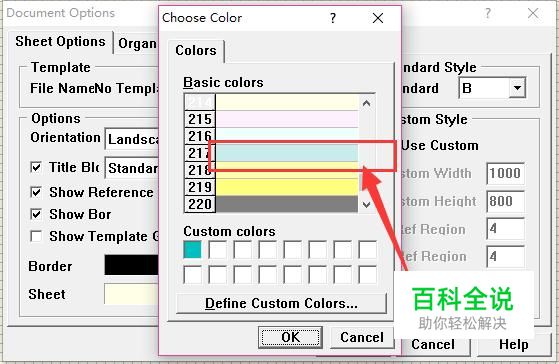Pick the teal custom color swatch
Screen dimensions: 559x364
(192, 250)
